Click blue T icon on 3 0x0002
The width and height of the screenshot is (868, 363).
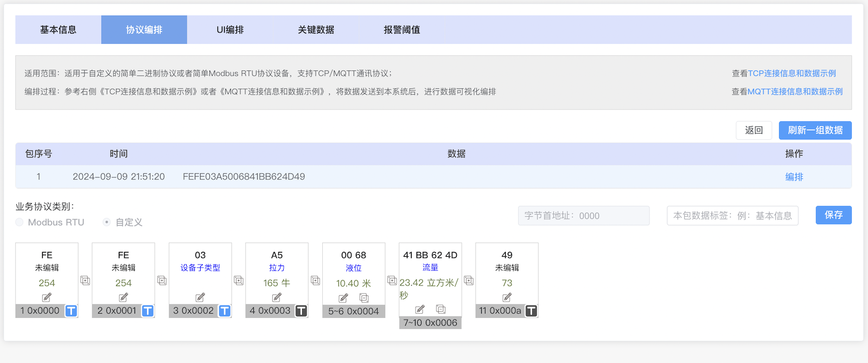[x=225, y=311]
